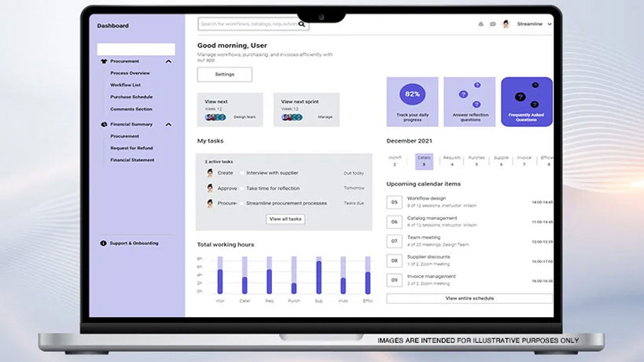Open the Frequently Asked Questions card
Viewport: 644px width, 362px height.
526,102
